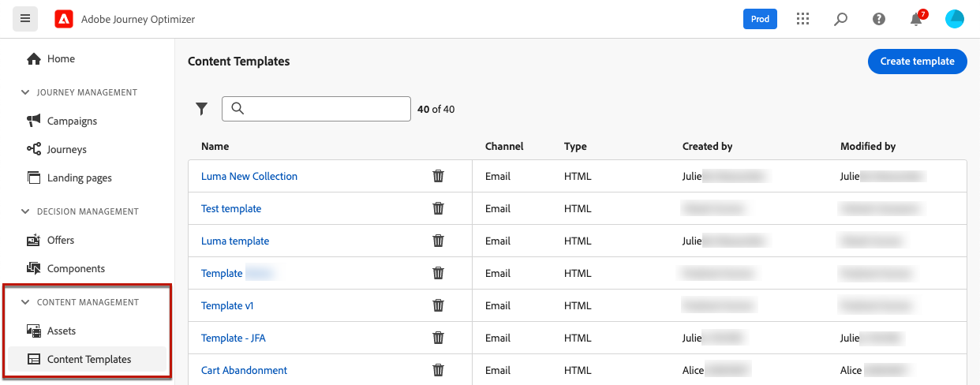
Task: Open Landing pages menu item
Action: [79, 178]
